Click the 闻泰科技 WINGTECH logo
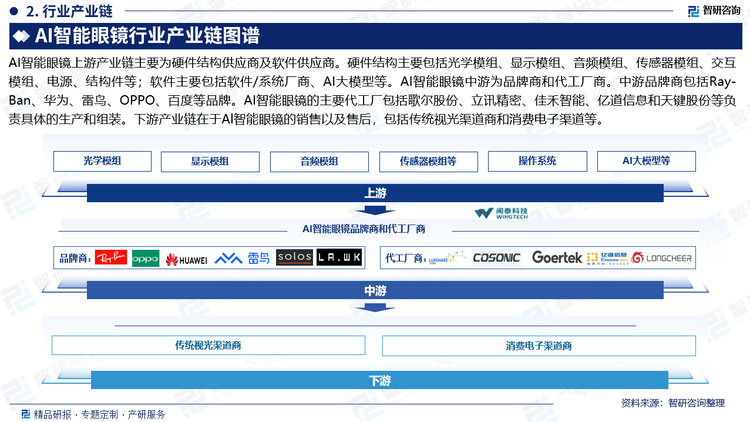Viewport: 750px width, 422px height. (x=501, y=213)
